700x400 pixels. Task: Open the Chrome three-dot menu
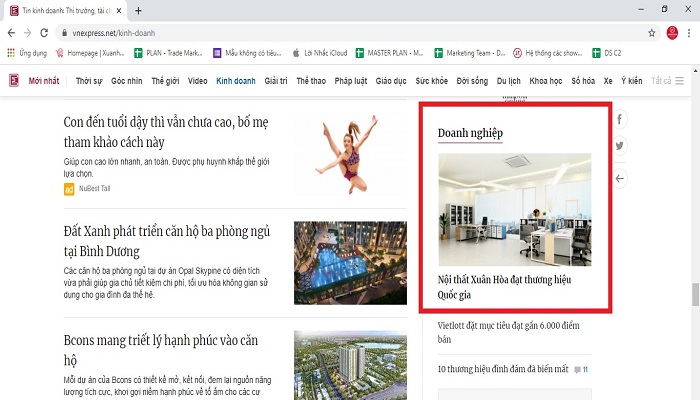pyautogui.click(x=690, y=32)
